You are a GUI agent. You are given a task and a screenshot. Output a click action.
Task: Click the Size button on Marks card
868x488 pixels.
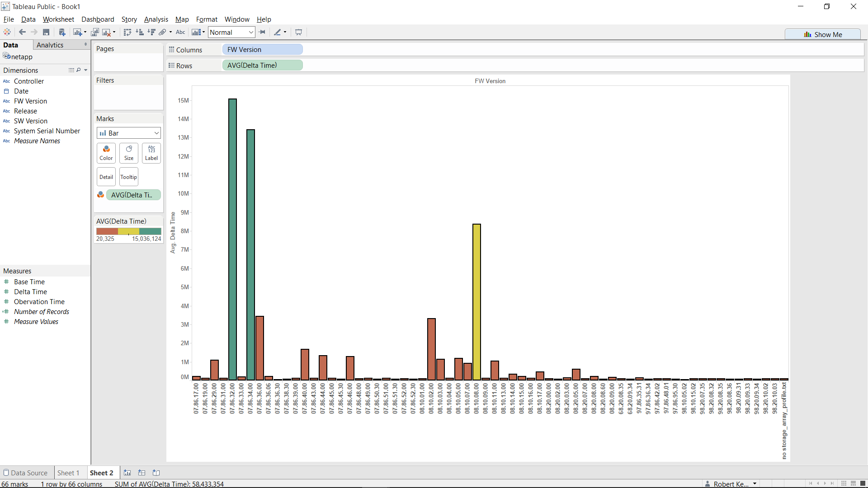[x=129, y=153]
